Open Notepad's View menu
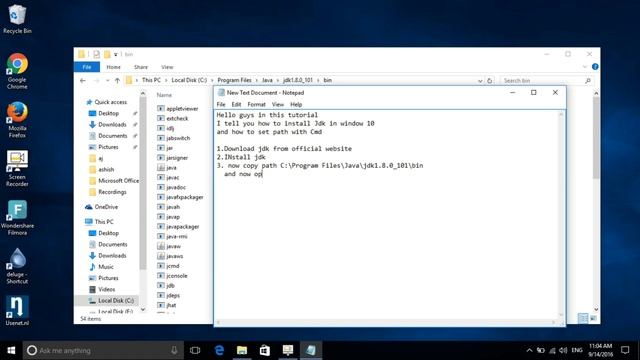 click(278, 104)
